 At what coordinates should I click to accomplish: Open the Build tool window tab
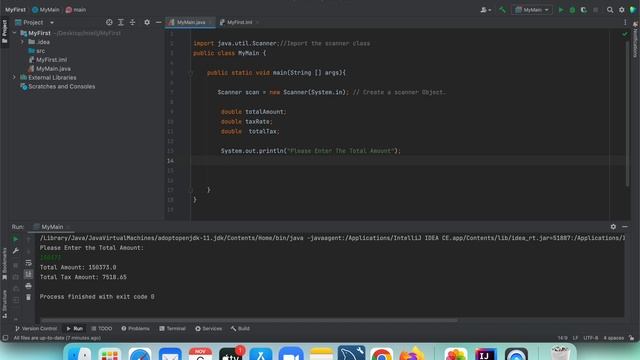point(240,329)
